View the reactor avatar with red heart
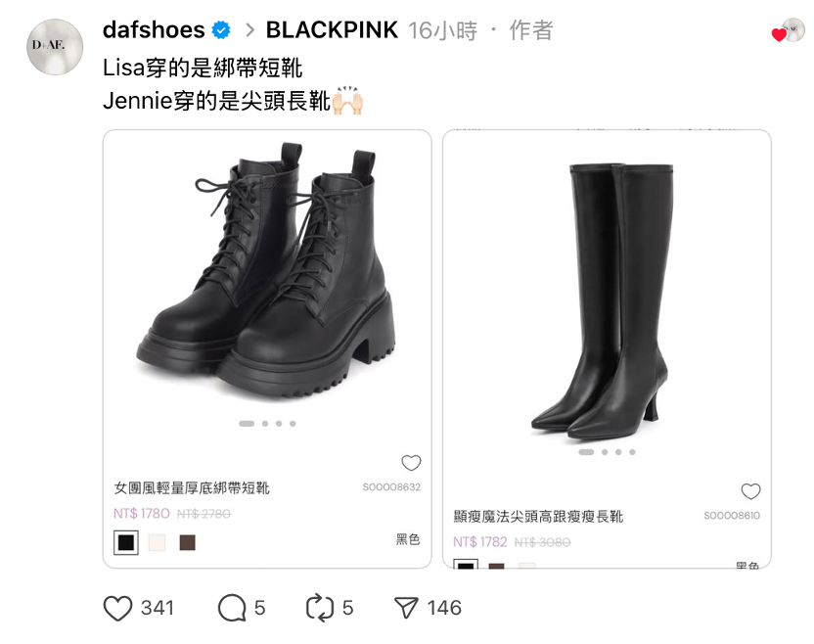 point(789,30)
